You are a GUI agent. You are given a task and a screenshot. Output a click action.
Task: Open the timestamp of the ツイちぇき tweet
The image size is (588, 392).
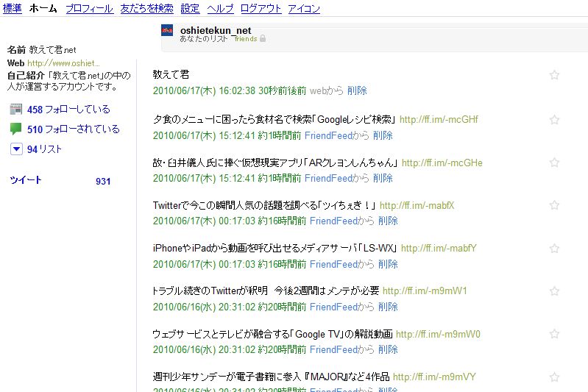tap(230, 221)
